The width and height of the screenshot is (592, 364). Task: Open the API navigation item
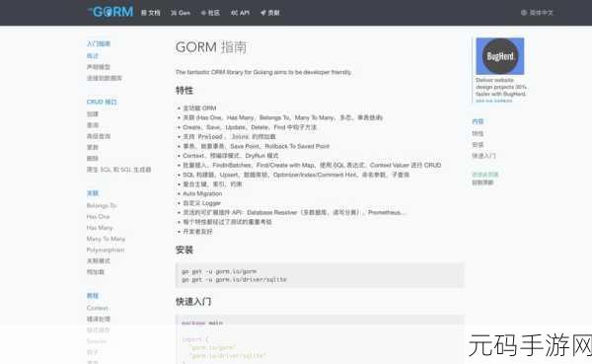pyautogui.click(x=240, y=13)
